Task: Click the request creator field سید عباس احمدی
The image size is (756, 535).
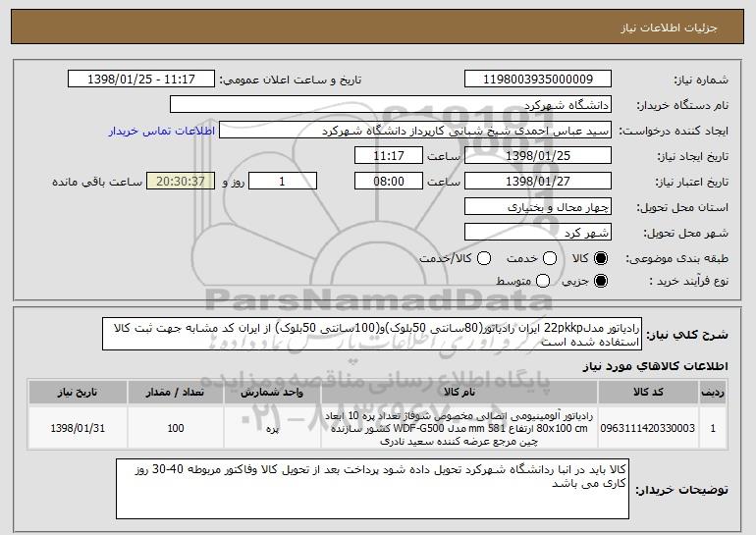Action: [415, 131]
